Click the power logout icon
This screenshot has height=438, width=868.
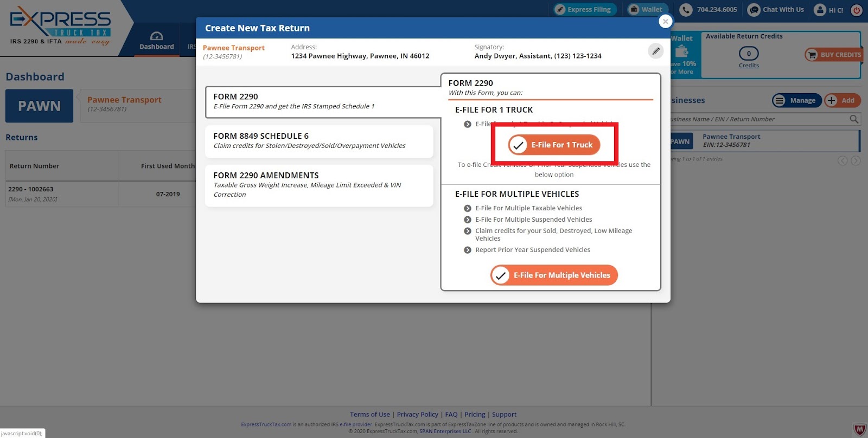coord(857,10)
